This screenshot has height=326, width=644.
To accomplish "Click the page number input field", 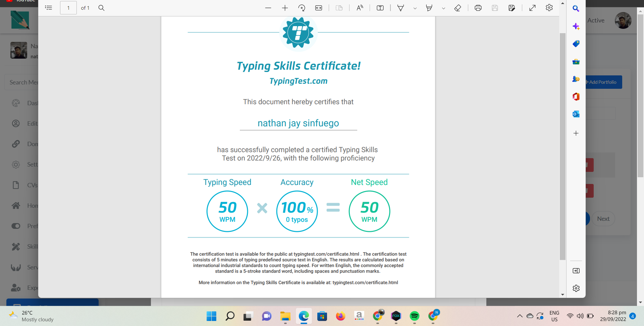I will pos(68,8).
